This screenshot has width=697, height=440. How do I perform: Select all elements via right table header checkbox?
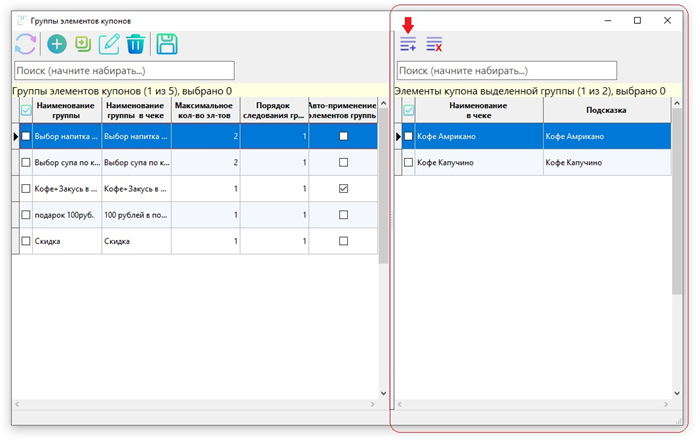pos(408,111)
